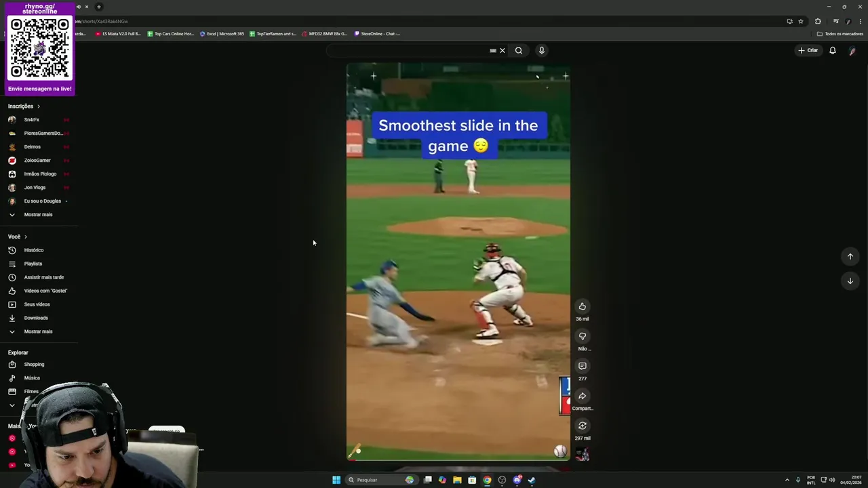Open the remix button showing 297 mil

tap(582, 426)
